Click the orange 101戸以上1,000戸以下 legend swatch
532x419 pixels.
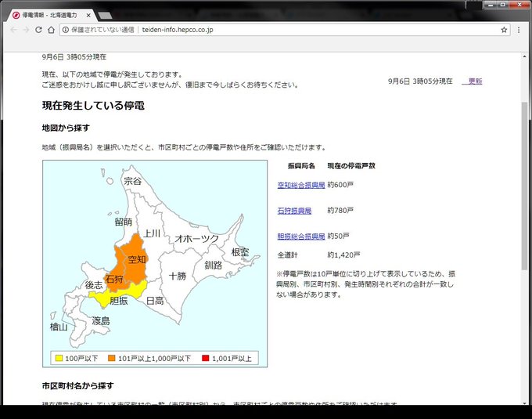tap(112, 358)
